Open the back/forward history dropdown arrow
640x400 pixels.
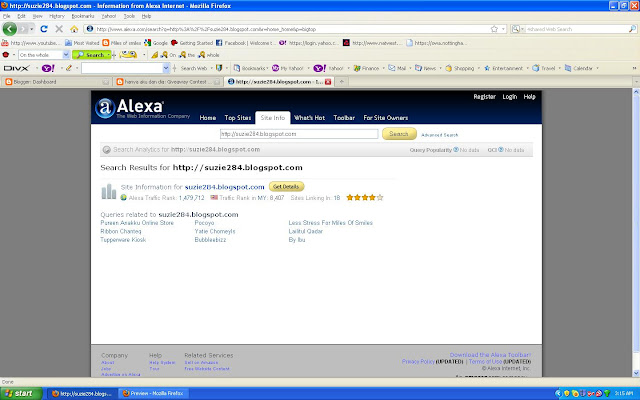tap(31, 29)
